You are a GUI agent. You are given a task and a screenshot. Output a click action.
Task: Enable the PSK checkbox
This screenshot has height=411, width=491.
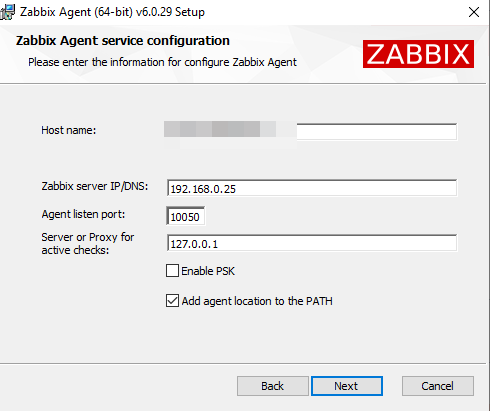172,271
